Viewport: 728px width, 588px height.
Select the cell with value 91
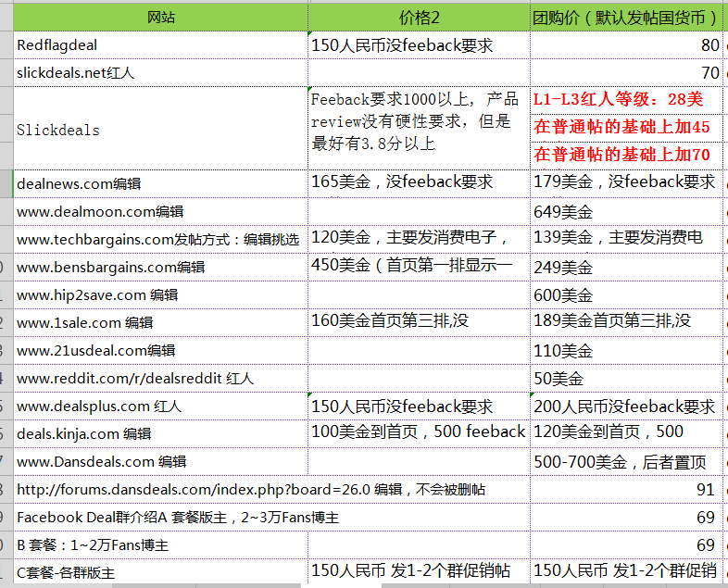(626, 489)
